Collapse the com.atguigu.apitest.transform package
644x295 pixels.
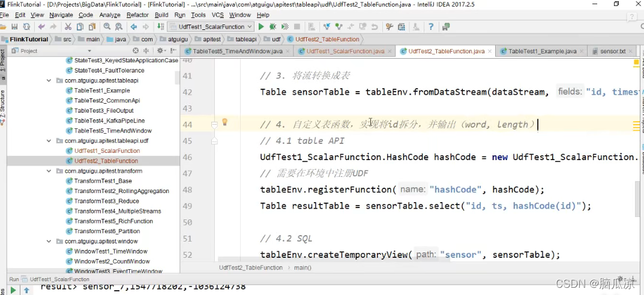pyautogui.click(x=49, y=171)
